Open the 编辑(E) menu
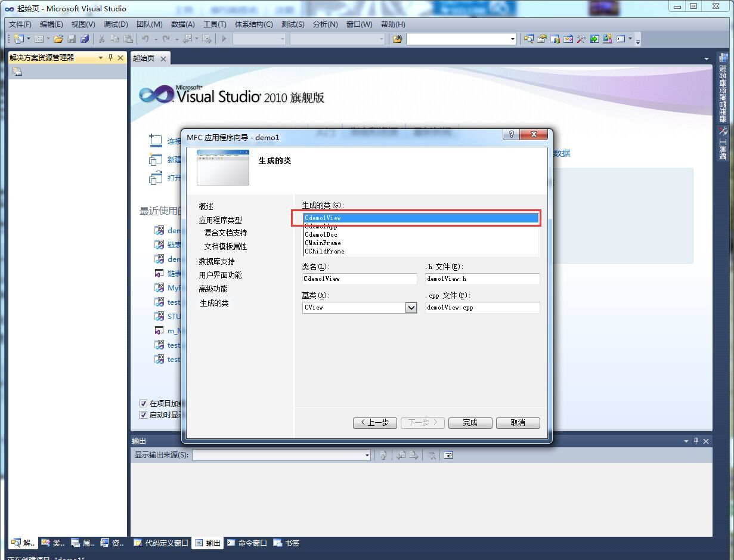Screen dimensions: 734x560 [51, 24]
